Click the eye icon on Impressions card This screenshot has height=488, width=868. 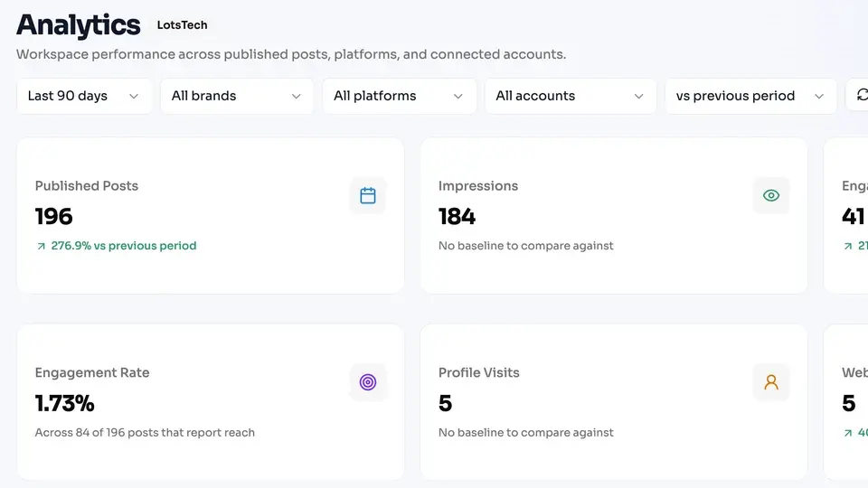pyautogui.click(x=771, y=195)
